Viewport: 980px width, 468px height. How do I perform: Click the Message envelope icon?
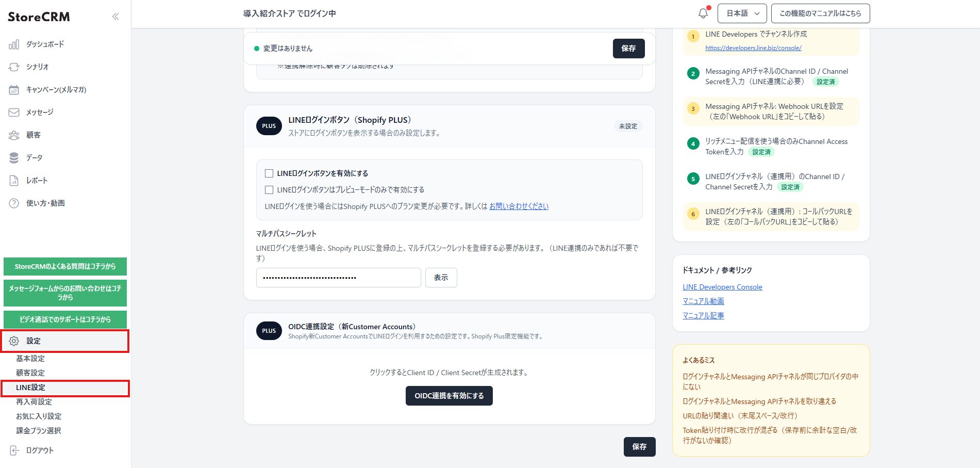coord(14,112)
